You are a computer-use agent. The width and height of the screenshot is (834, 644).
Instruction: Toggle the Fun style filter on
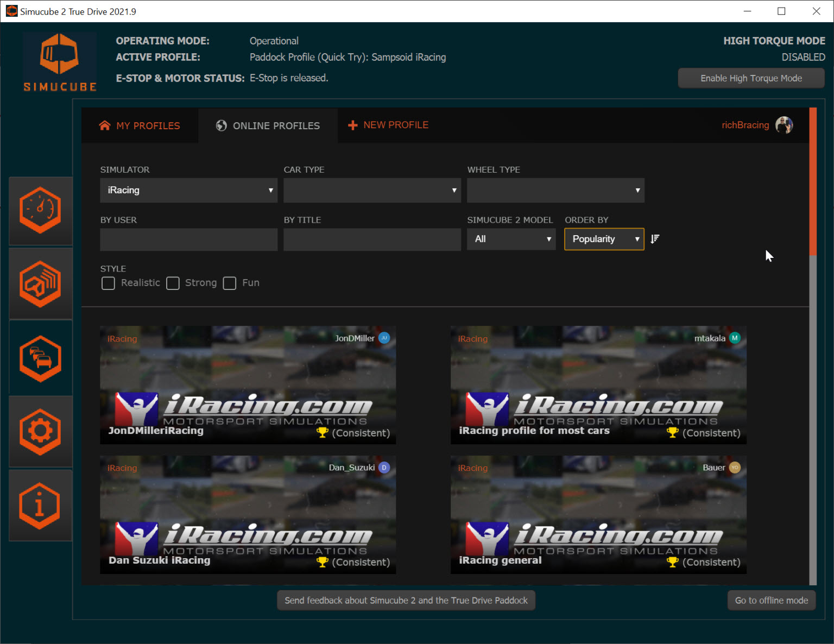229,283
